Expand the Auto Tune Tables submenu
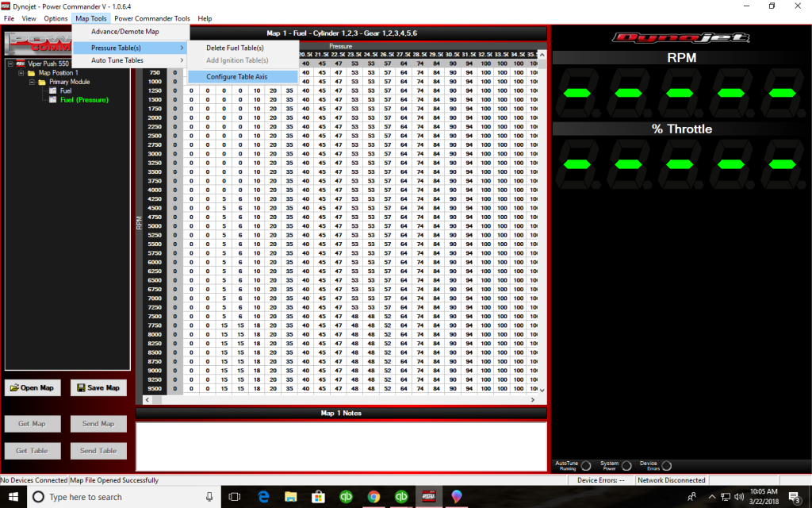 click(x=129, y=60)
